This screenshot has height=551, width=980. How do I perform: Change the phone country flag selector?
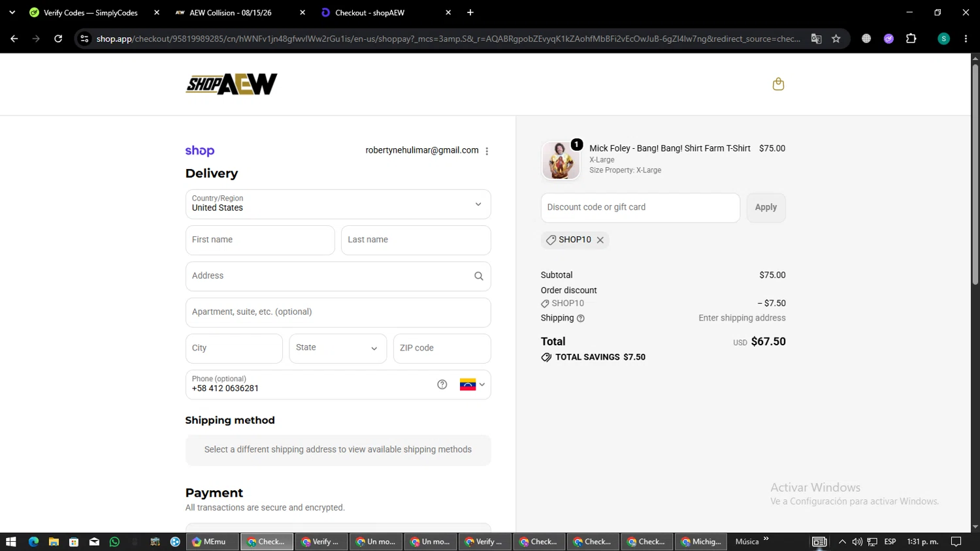point(472,385)
